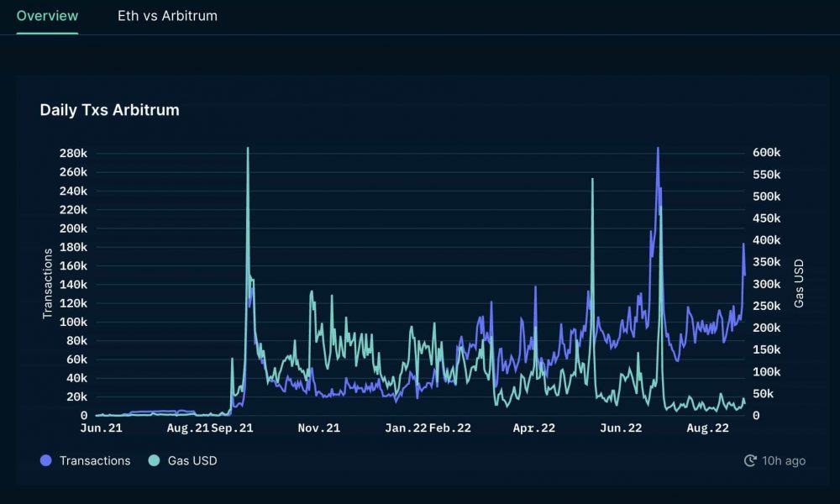Click the 'Transactions' vertical axis title

pyautogui.click(x=48, y=283)
